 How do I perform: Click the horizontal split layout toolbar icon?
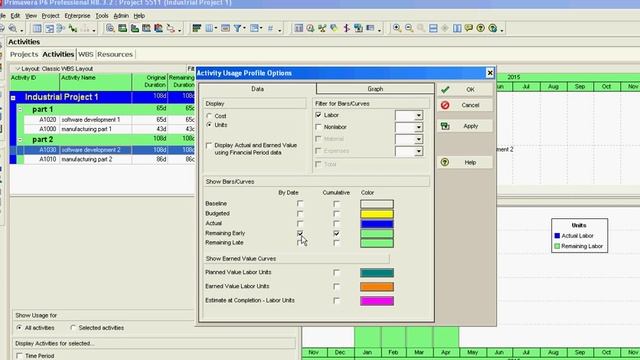point(433,28)
